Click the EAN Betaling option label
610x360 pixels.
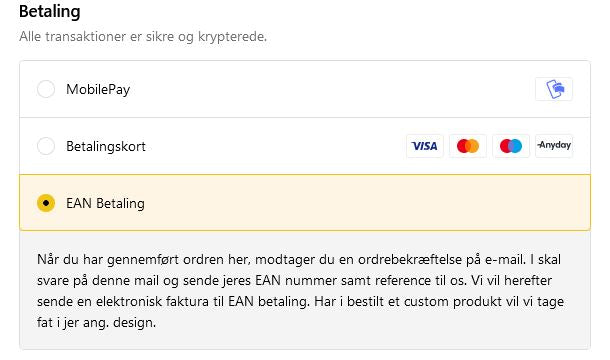[x=105, y=203]
